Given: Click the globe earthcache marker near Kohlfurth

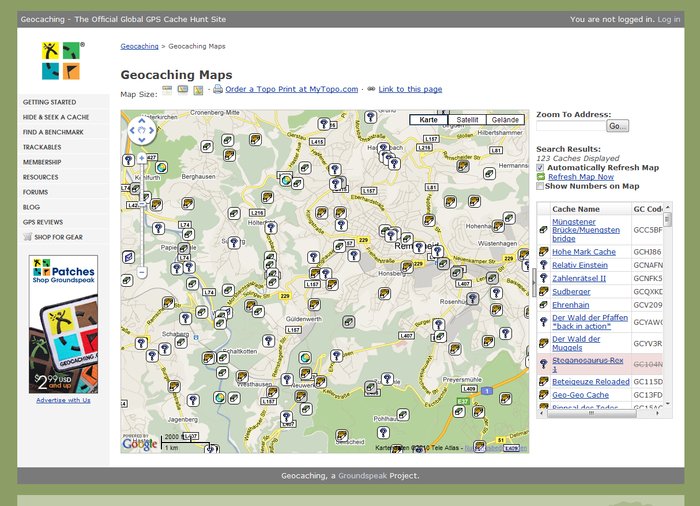Looking at the screenshot, I should (x=162, y=167).
